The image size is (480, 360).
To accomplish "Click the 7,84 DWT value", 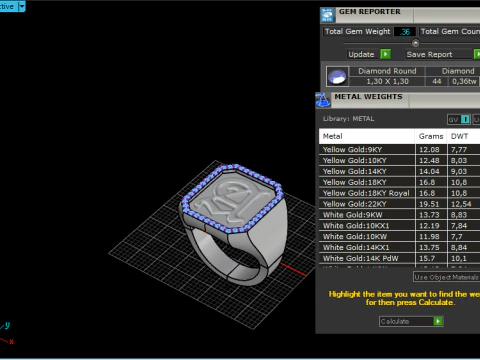I will pyautogui.click(x=459, y=226).
